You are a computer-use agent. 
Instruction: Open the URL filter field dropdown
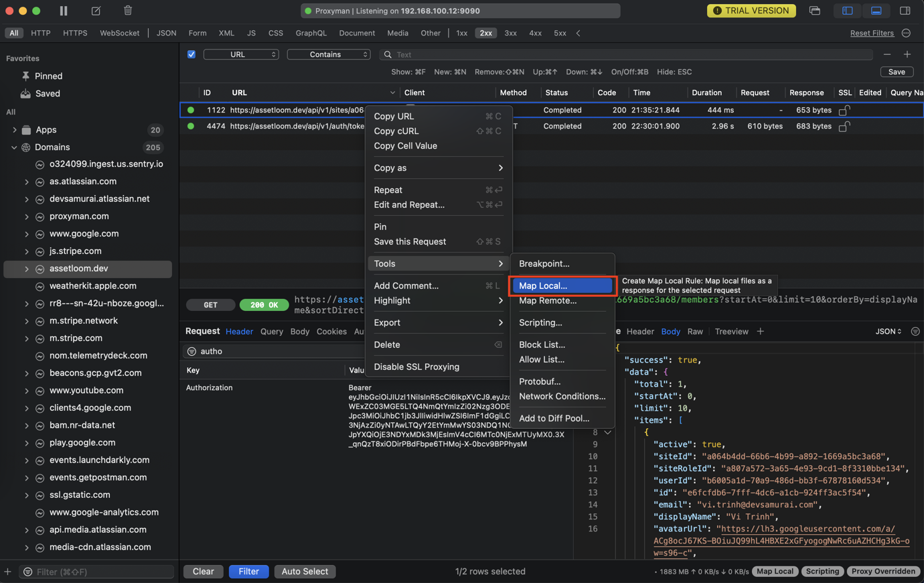coord(241,54)
